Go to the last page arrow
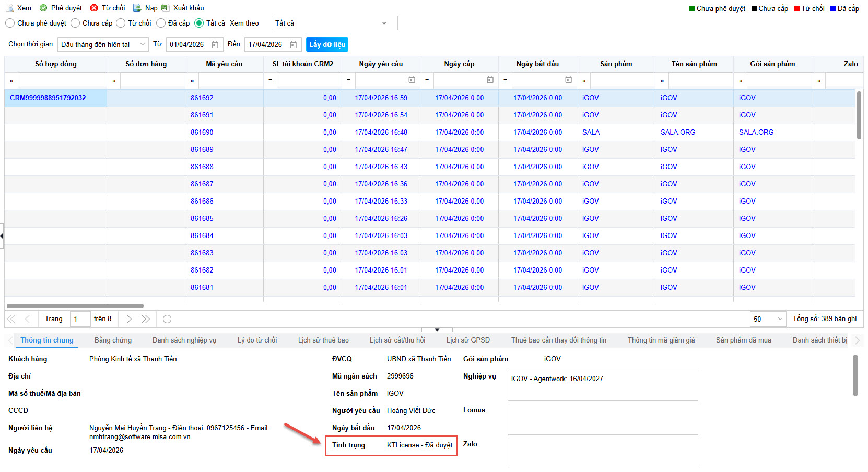This screenshot has height=472, width=868. (146, 319)
